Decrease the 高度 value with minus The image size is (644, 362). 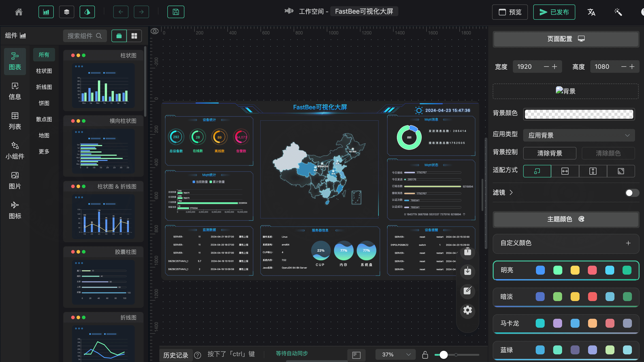tap(624, 67)
